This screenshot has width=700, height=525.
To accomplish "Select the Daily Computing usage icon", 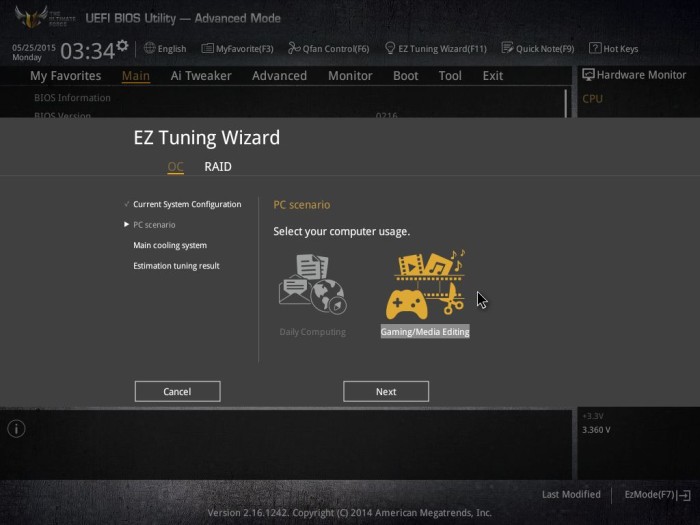I will pos(312,284).
